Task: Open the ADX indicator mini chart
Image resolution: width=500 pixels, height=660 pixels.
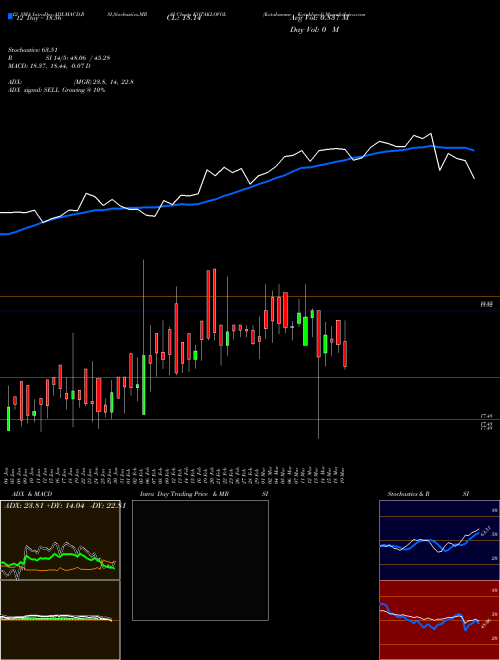Action: [60, 540]
